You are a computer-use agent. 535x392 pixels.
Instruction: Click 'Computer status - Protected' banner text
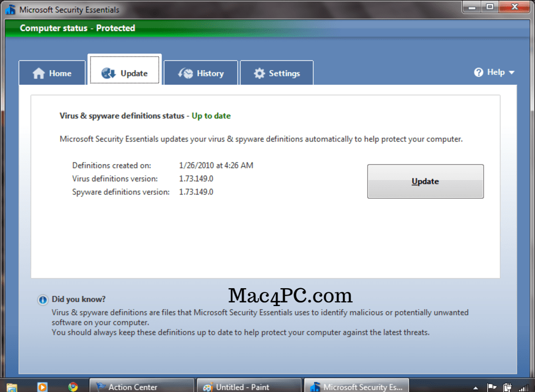click(x=78, y=28)
